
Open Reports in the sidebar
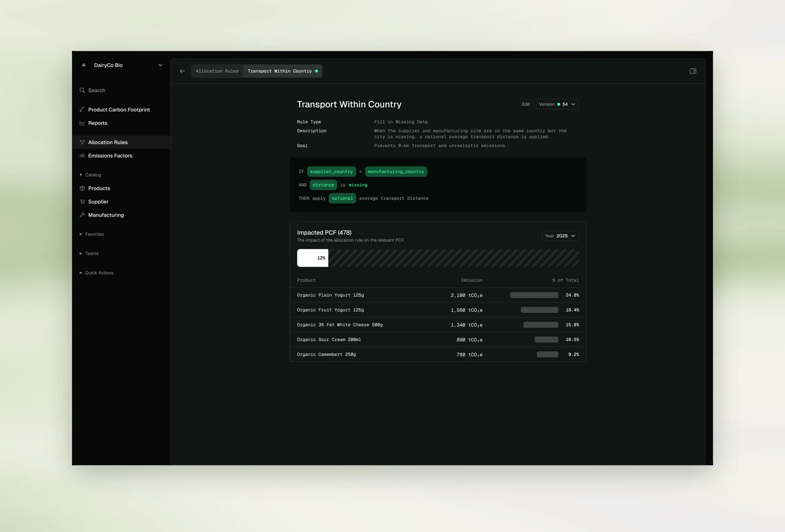point(121,123)
